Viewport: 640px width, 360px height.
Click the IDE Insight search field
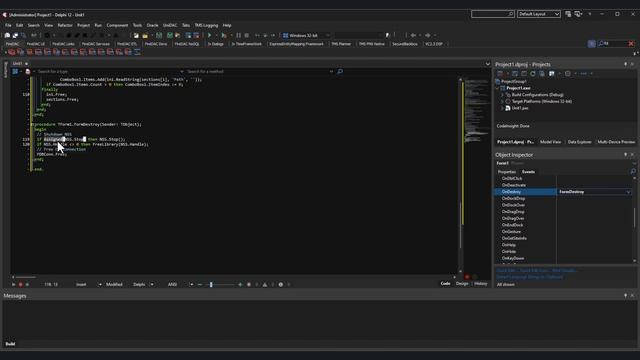click(x=493, y=14)
